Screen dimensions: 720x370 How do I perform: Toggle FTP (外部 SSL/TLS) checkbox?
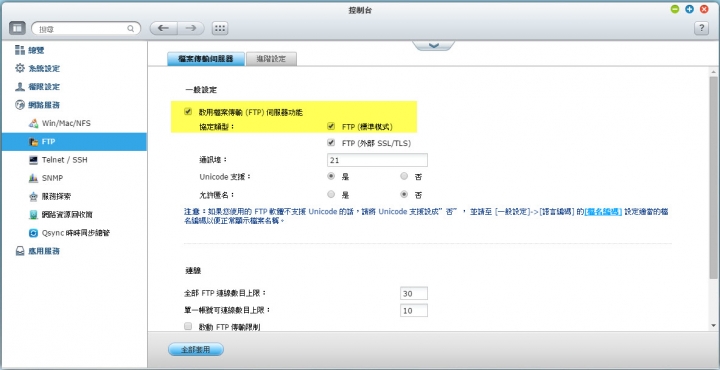331,143
